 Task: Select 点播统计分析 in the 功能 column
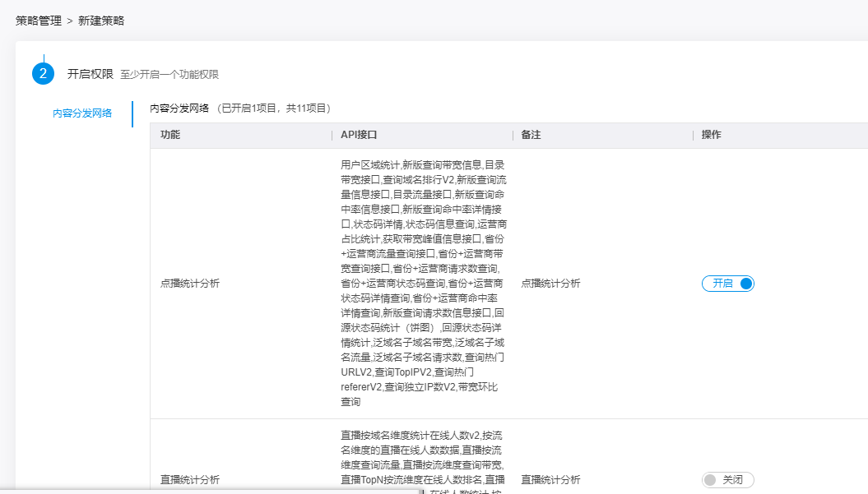[190, 284]
